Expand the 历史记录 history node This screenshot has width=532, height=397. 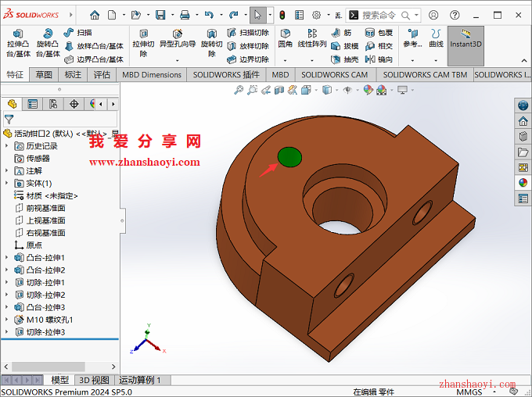point(6,146)
